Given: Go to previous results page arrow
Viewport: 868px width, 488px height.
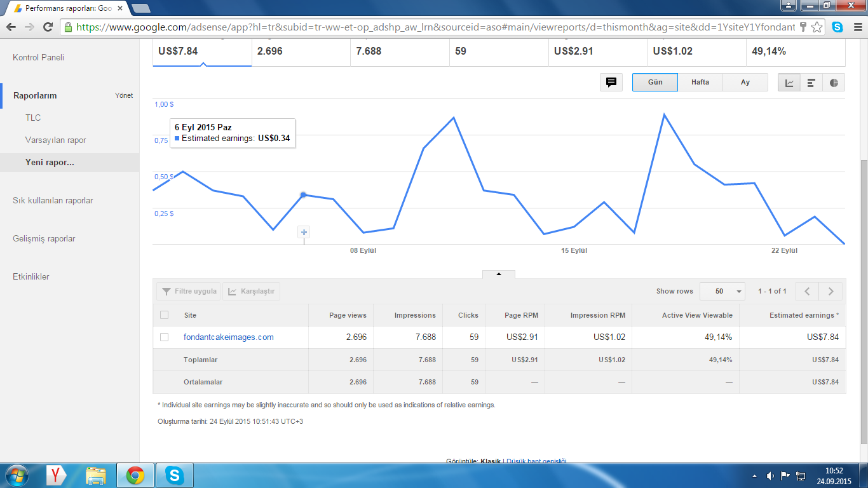Looking at the screenshot, I should 807,292.
